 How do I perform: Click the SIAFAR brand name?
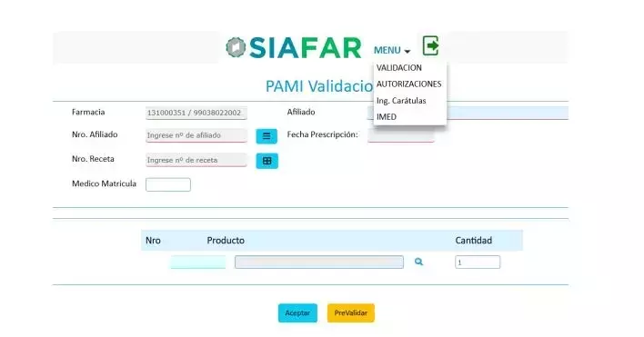(305, 48)
